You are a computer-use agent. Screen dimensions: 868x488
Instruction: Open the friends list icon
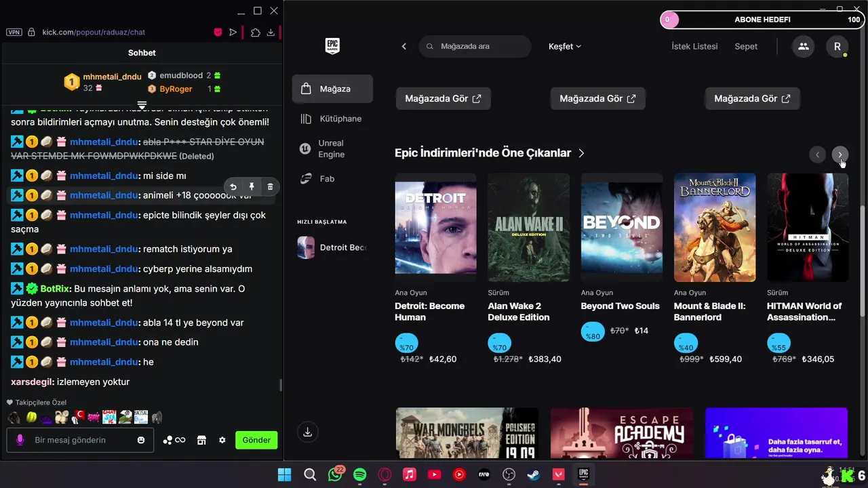804,46
